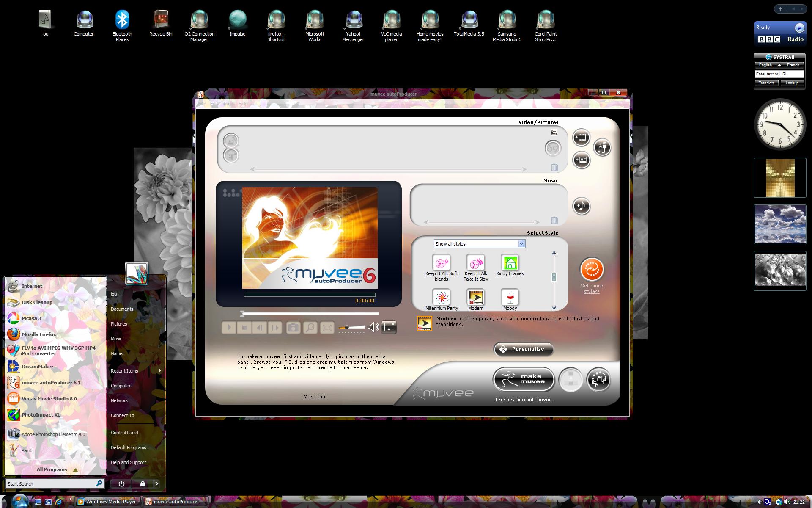Click the Start Search input field
The image size is (812, 508).
click(x=51, y=483)
